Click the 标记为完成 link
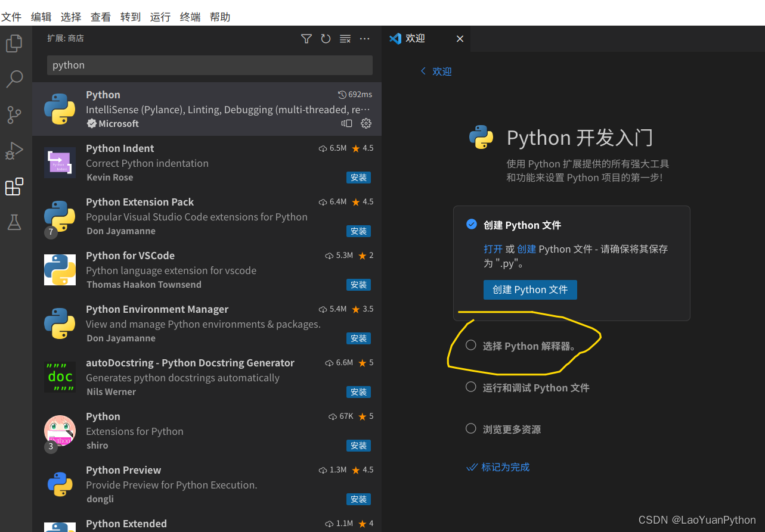The image size is (765, 532). click(x=506, y=467)
